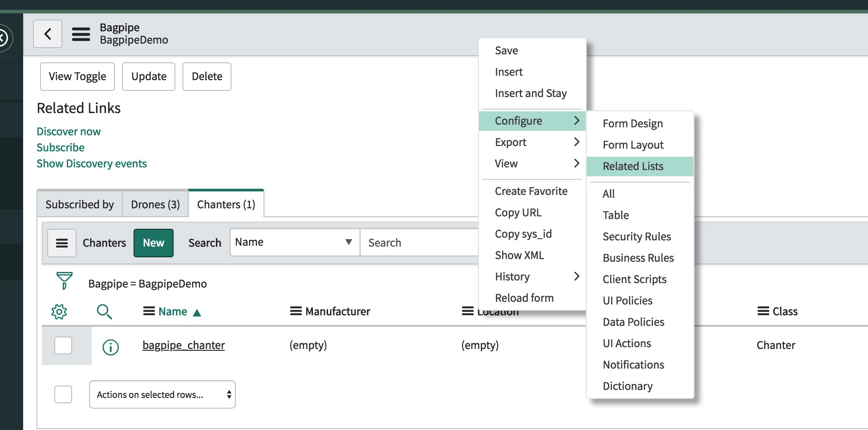Open Business Rules
This screenshot has height=430, width=868.
[640, 258]
